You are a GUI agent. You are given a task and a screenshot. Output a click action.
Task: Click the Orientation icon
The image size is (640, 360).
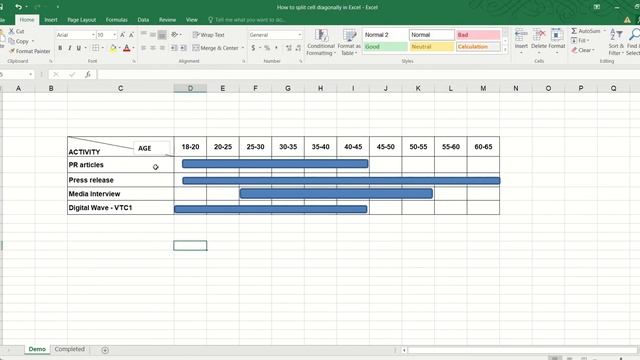pos(175,35)
